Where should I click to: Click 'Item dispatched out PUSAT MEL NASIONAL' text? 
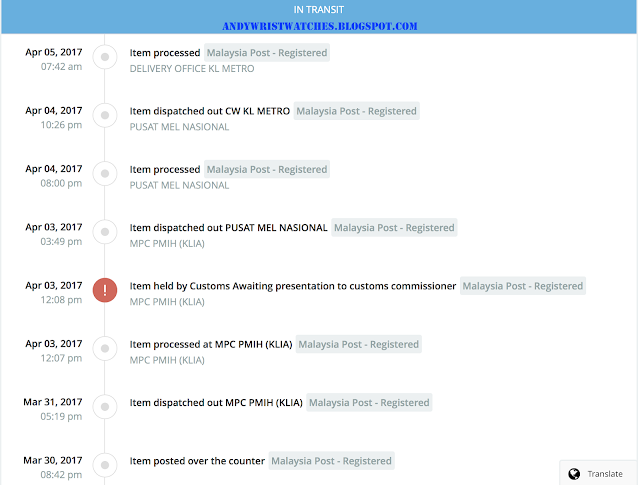229,227
